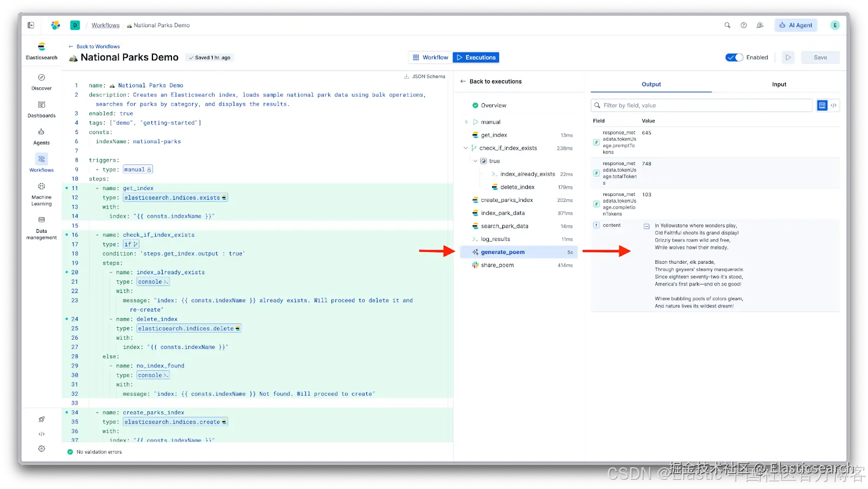The width and height of the screenshot is (868, 489).
Task: Select the create_parks_index step
Action: (x=519, y=200)
